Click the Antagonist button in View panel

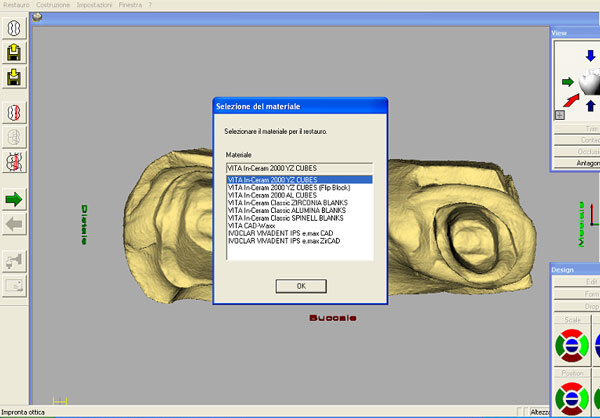[577, 163]
